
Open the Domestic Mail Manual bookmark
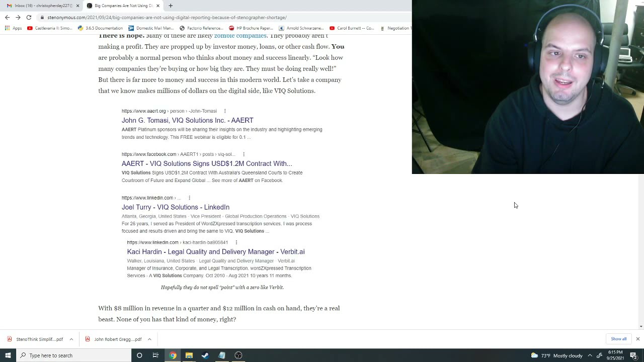point(151,28)
